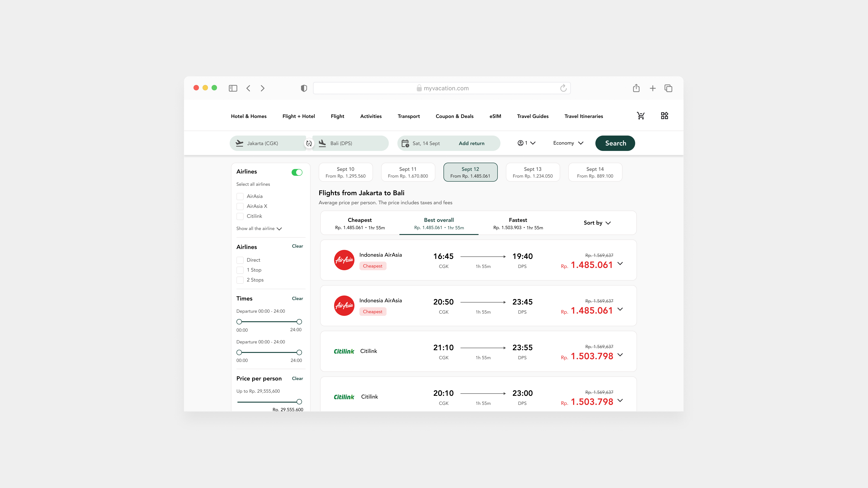Open the Economy class dropdown
This screenshot has width=868, height=488.
(568, 143)
